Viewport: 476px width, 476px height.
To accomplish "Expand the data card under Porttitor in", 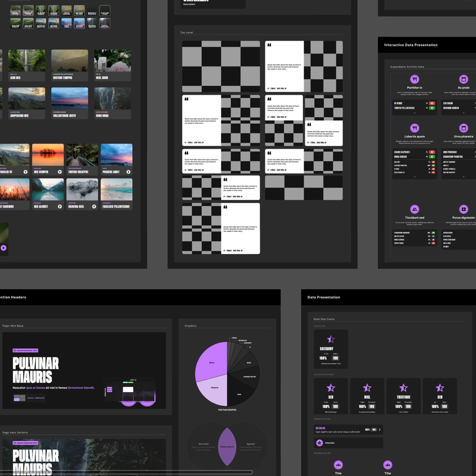I will 414,113.
